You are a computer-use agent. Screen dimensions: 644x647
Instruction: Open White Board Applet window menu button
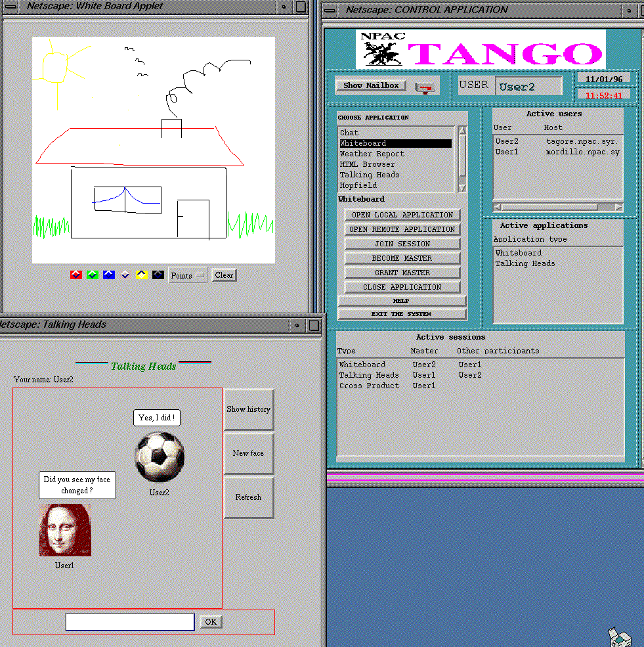pyautogui.click(x=11, y=7)
